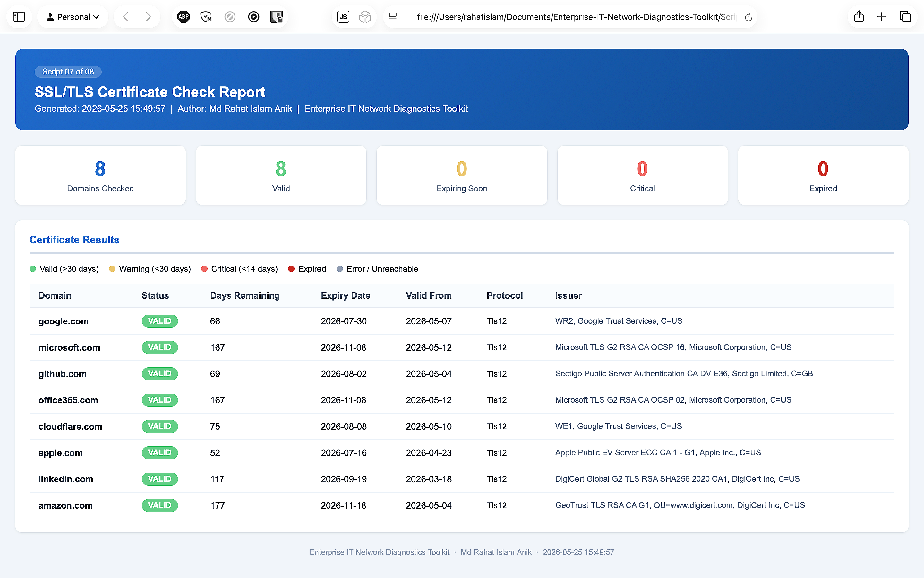Click the "Error / Unreachable" legend entry
This screenshot has width=924, height=578.
[x=377, y=269]
